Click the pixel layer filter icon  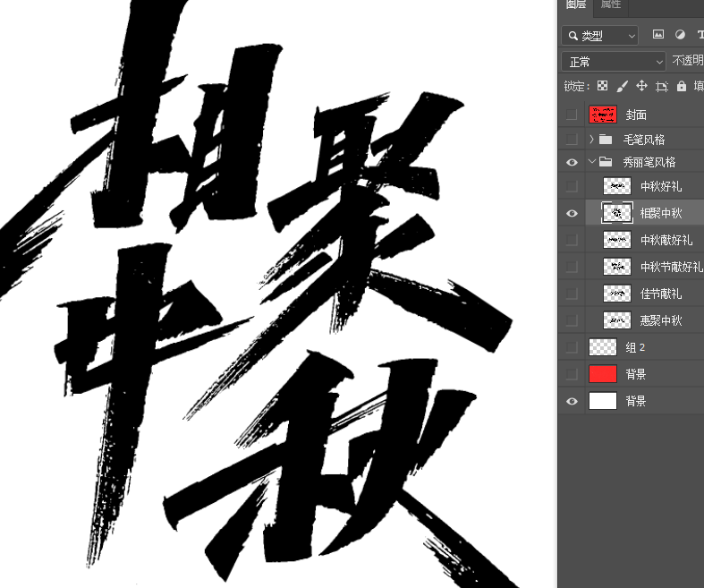[x=658, y=35]
